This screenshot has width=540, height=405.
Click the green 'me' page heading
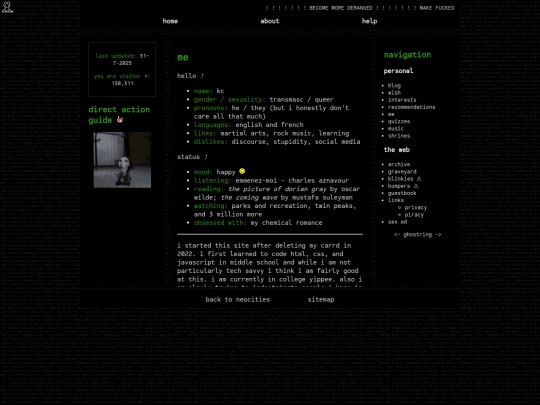tap(183, 57)
